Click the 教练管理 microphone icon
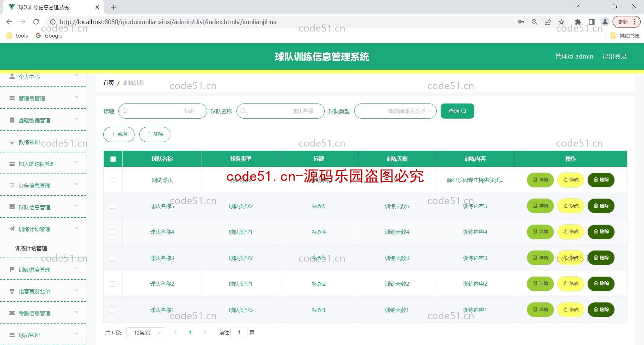The height and width of the screenshot is (345, 644). coord(12,142)
